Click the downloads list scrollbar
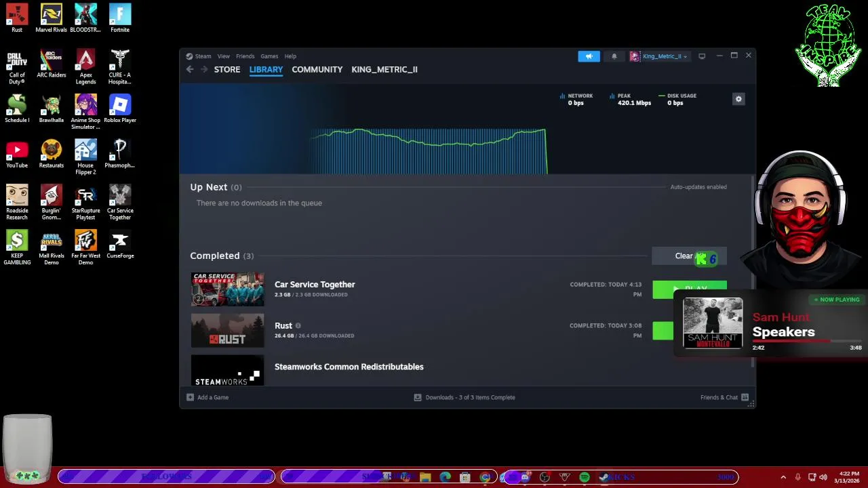 click(753, 271)
